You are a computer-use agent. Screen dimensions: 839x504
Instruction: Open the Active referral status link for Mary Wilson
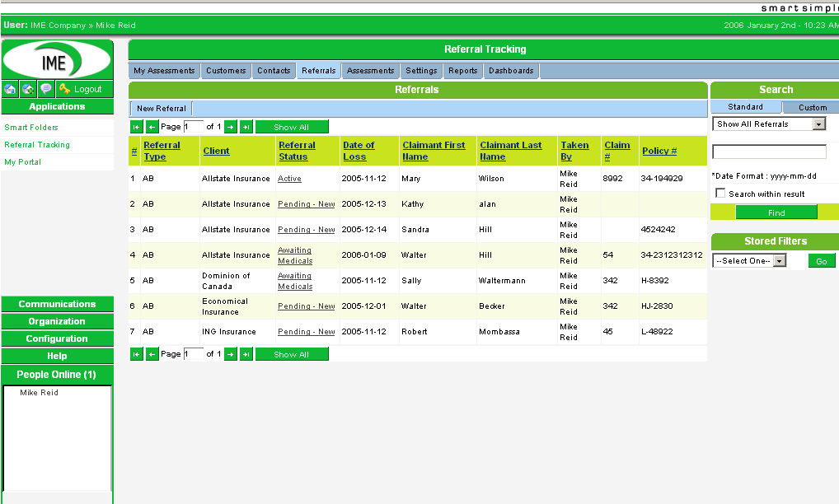289,179
